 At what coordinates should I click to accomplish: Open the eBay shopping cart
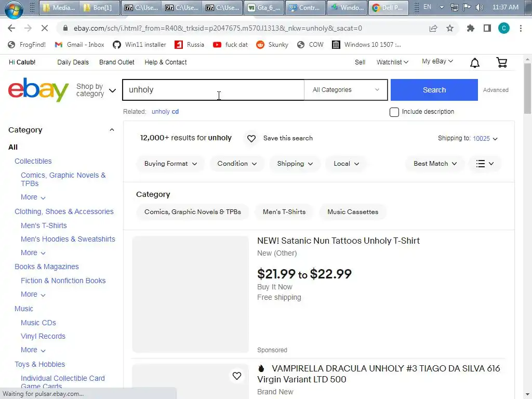[x=501, y=62]
